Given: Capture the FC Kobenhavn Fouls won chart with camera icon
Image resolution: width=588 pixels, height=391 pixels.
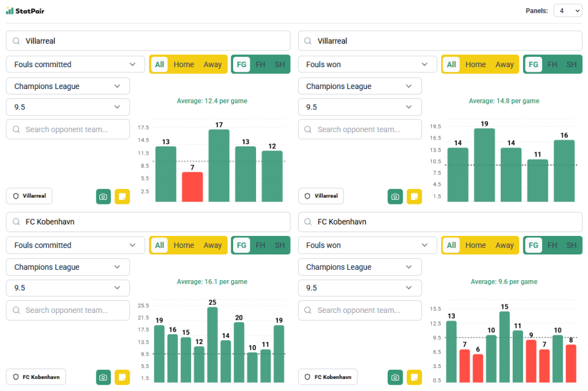Looking at the screenshot, I should click(x=395, y=377).
